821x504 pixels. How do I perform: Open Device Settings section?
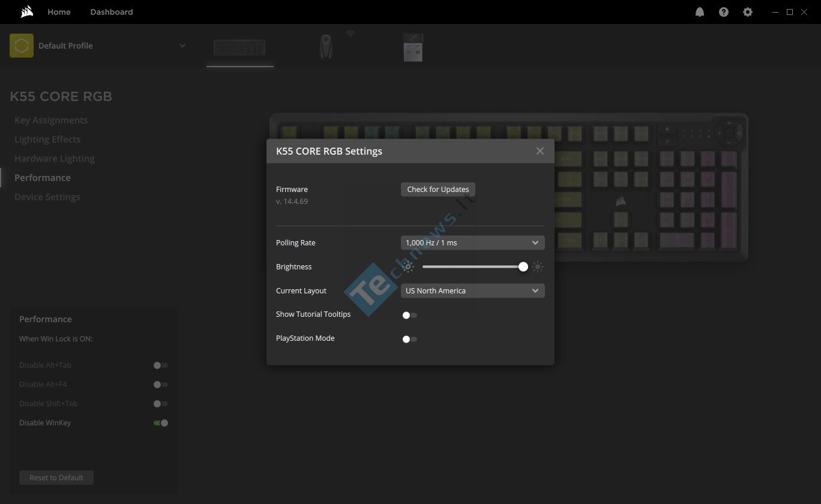click(x=47, y=197)
